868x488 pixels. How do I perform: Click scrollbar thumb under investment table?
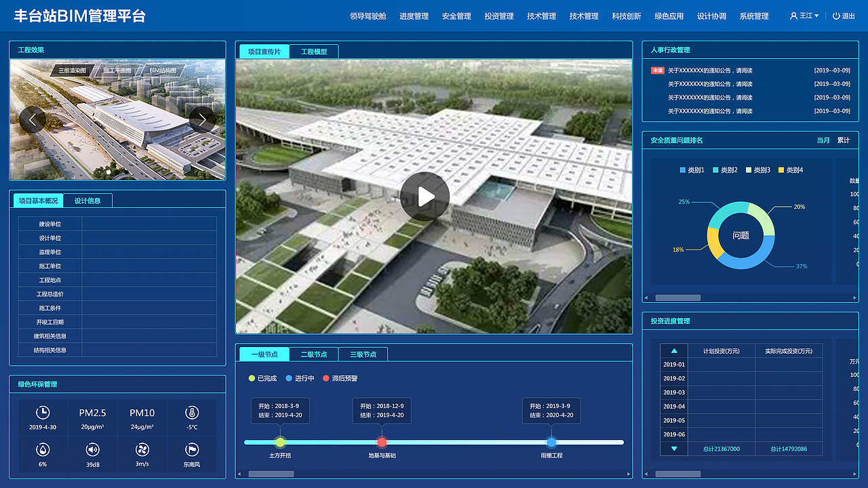(677, 474)
